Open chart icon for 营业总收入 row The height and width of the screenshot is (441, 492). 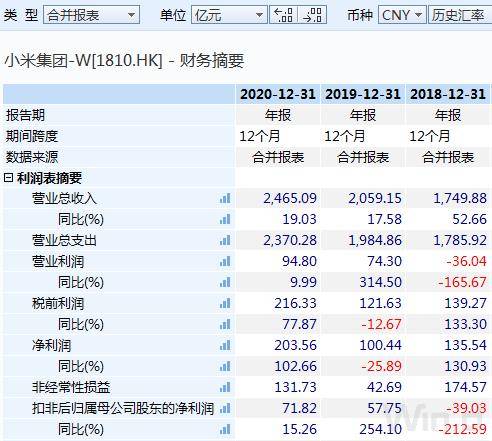tap(225, 198)
